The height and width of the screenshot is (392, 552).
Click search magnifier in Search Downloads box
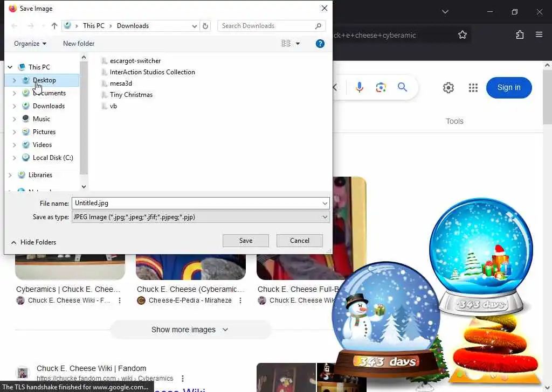click(x=318, y=26)
